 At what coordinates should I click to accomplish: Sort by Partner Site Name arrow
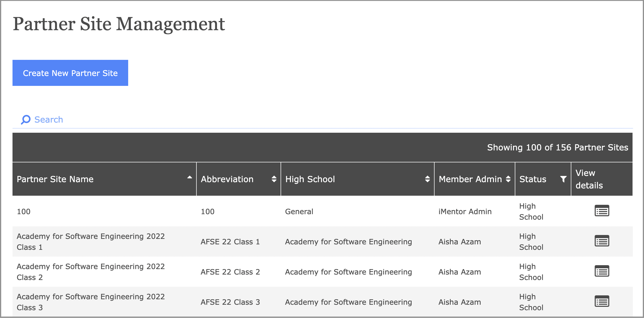[x=190, y=177]
